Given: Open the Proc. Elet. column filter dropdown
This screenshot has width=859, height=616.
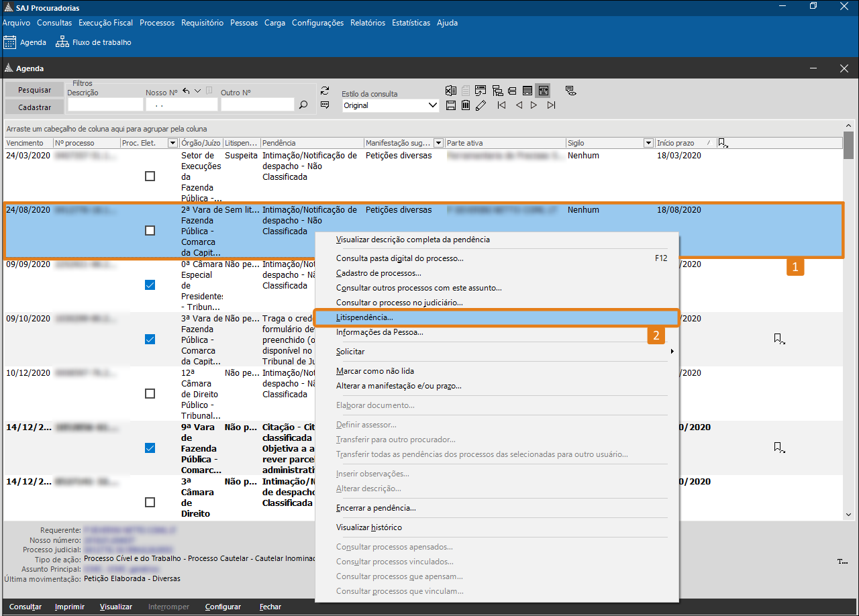Looking at the screenshot, I should (172, 143).
